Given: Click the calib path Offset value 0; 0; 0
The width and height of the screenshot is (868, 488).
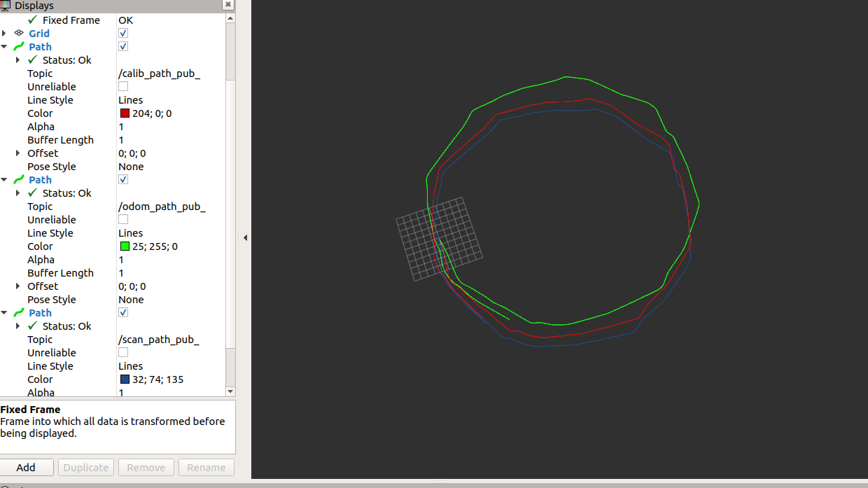Looking at the screenshot, I should click(132, 153).
